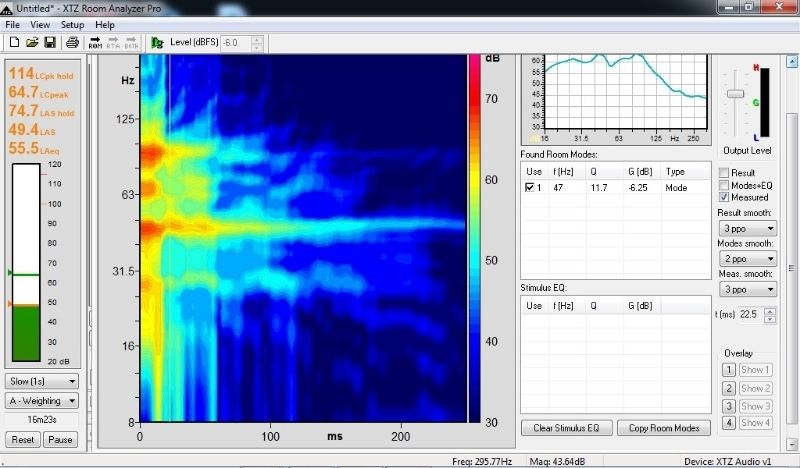Open the File menu
This screenshot has height=468, width=800.
click(12, 24)
